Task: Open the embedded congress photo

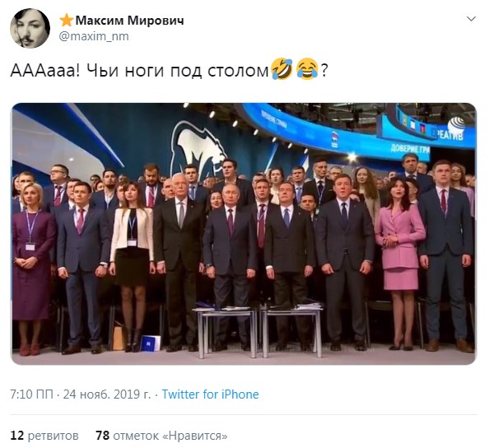Action: pyautogui.click(x=244, y=234)
